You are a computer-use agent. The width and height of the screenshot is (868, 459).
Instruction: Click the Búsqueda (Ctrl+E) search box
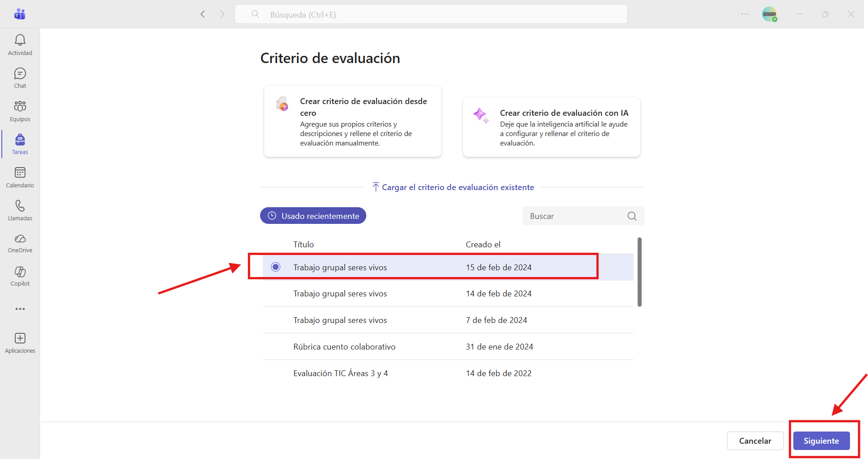tap(431, 14)
